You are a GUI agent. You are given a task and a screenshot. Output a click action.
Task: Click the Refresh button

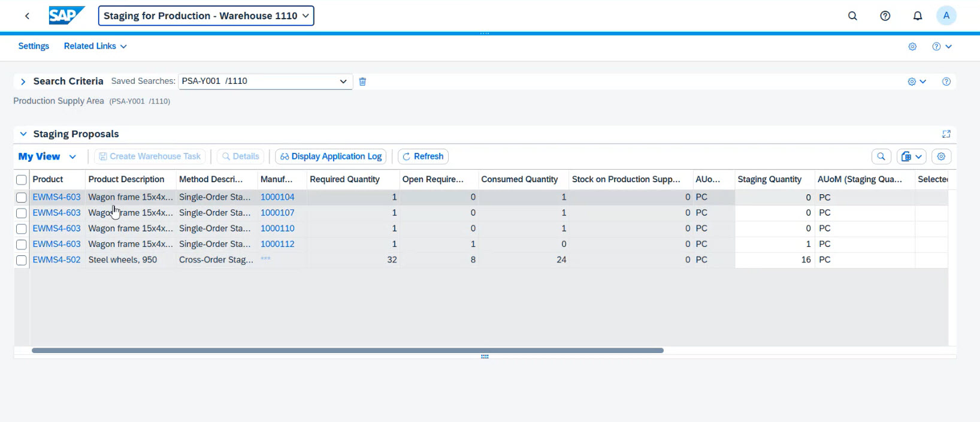tap(423, 156)
